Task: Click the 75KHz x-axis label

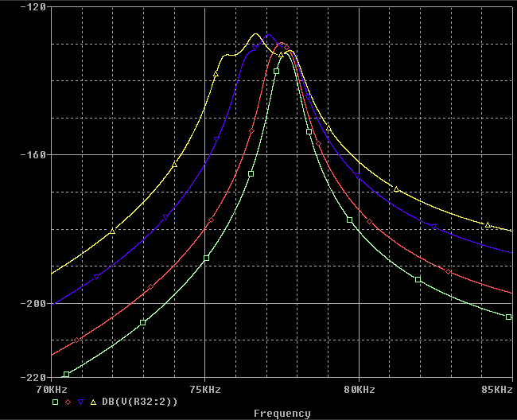Action: (x=205, y=390)
